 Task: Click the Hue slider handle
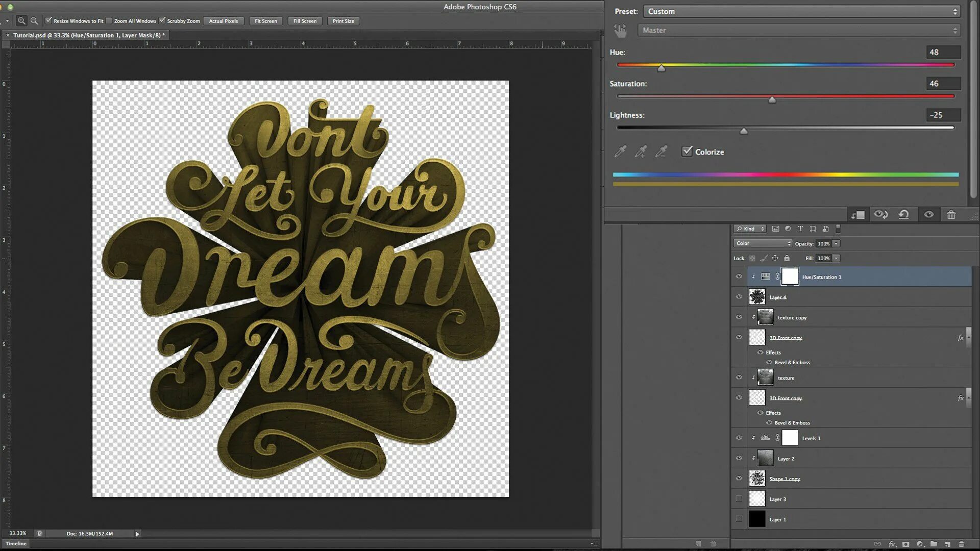661,68
